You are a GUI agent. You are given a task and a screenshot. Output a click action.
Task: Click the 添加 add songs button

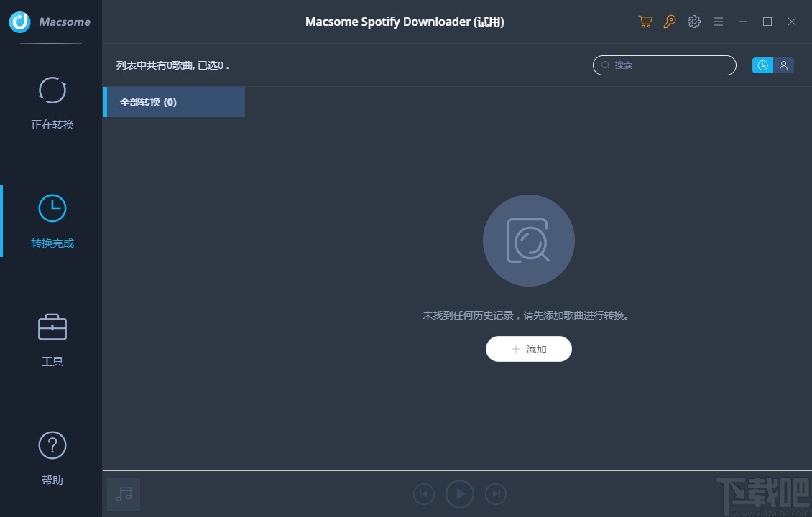pyautogui.click(x=528, y=349)
